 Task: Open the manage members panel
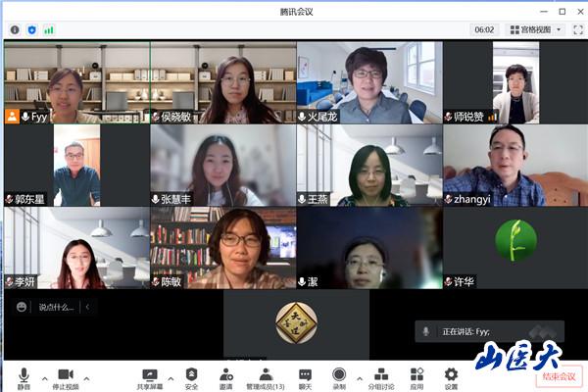[x=266, y=376]
